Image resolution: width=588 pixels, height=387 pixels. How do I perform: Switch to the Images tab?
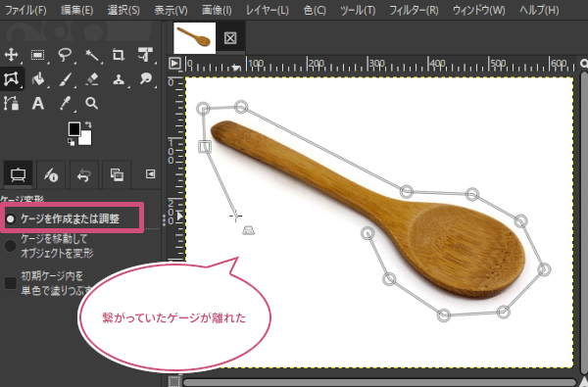click(x=117, y=174)
